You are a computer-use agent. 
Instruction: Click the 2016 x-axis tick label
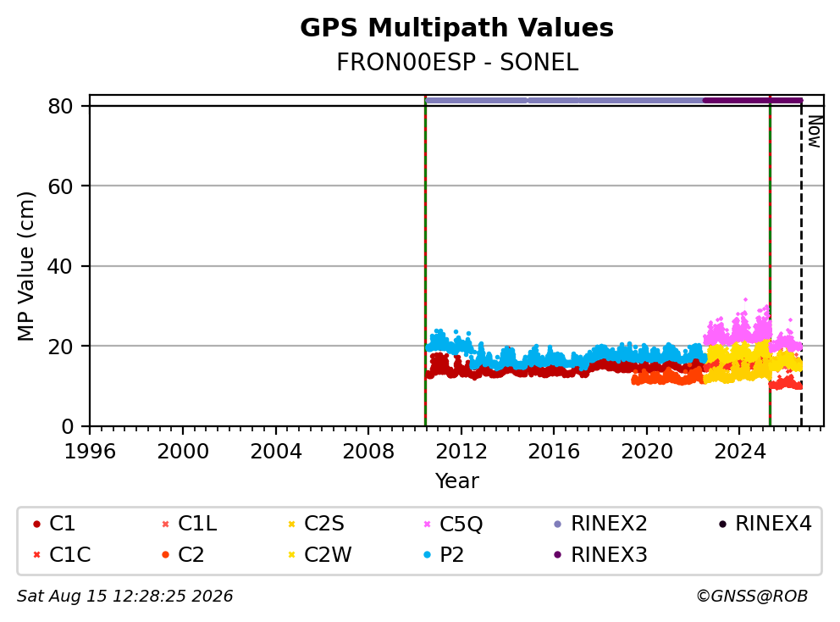[554, 452]
